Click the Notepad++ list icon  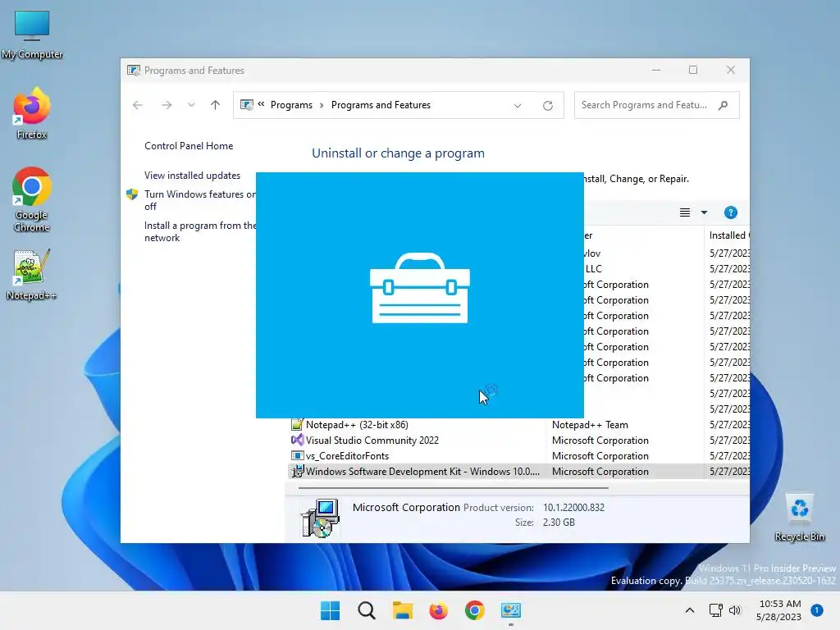[297, 424]
